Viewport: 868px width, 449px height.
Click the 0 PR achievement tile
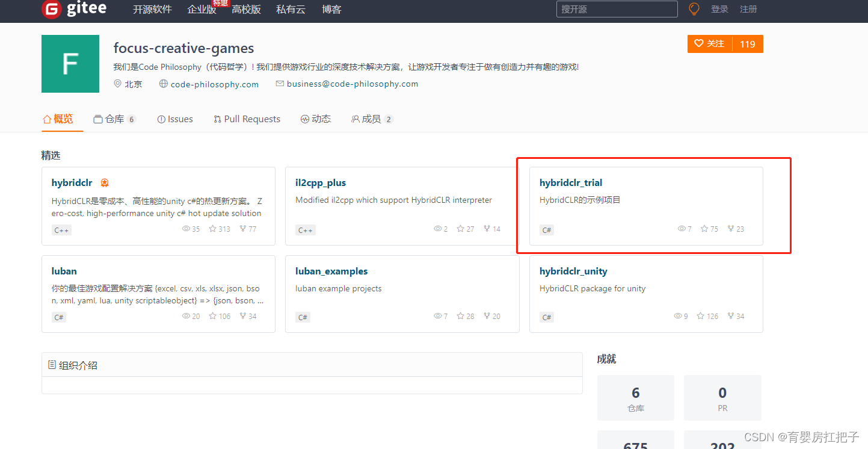(x=722, y=398)
